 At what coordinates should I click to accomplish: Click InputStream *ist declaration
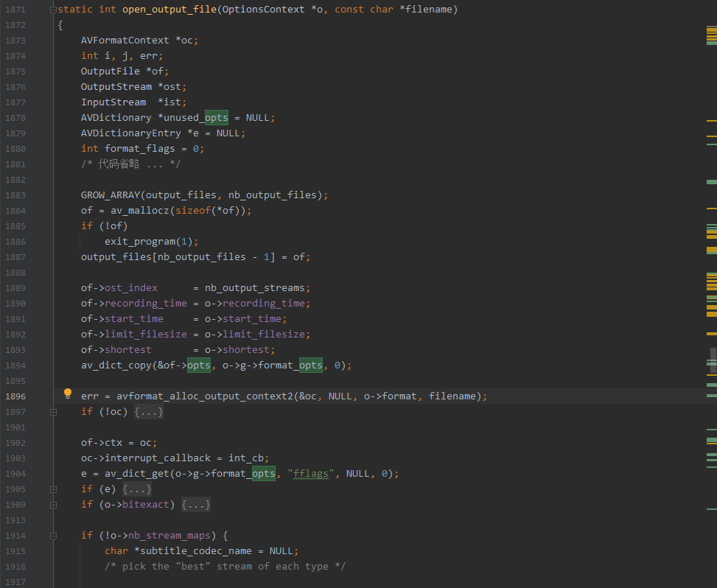(x=133, y=102)
